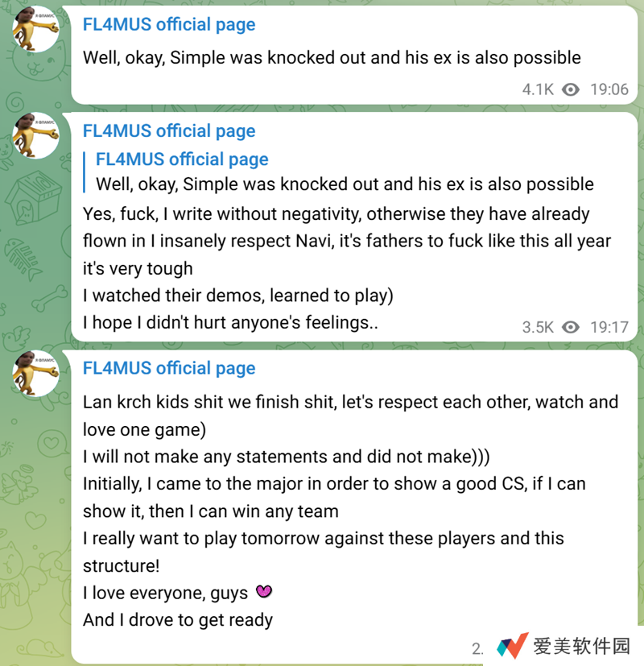Click the blue reply quote bar
The height and width of the screenshot is (666, 644).
(x=85, y=172)
